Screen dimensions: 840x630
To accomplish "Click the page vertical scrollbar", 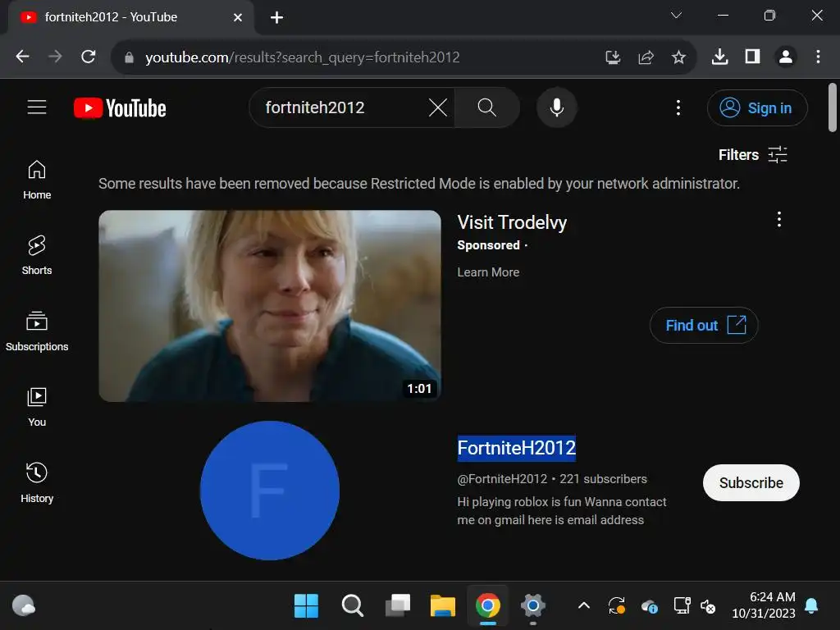I will (x=832, y=107).
